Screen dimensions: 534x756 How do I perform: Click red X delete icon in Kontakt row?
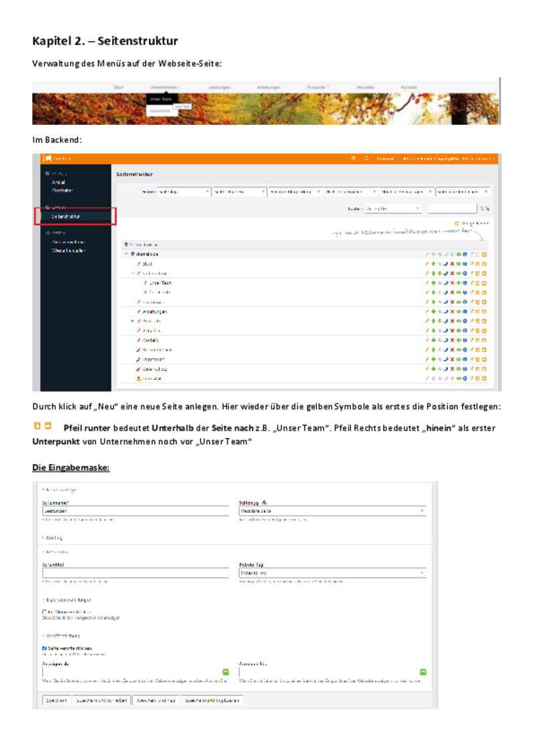452,341
